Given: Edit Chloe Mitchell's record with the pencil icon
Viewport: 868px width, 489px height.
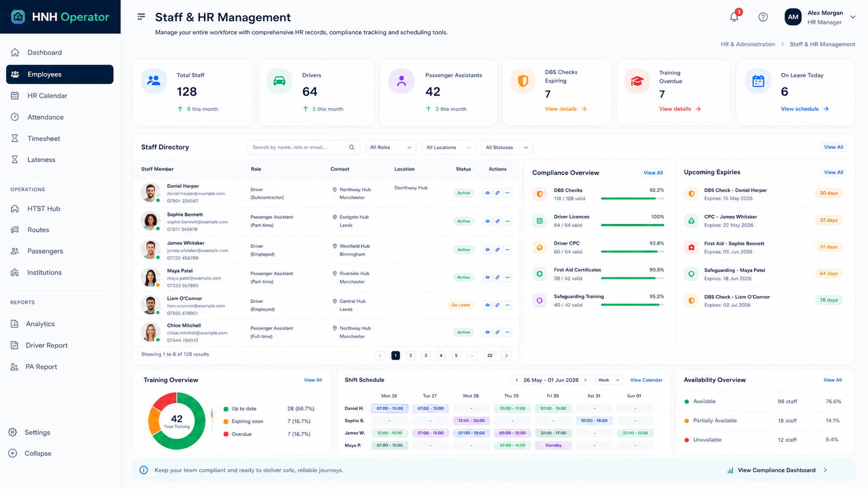Looking at the screenshot, I should [497, 332].
